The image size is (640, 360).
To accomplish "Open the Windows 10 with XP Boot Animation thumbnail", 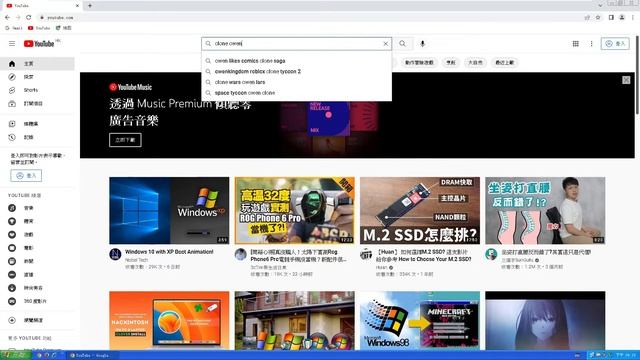I will pyautogui.click(x=169, y=211).
